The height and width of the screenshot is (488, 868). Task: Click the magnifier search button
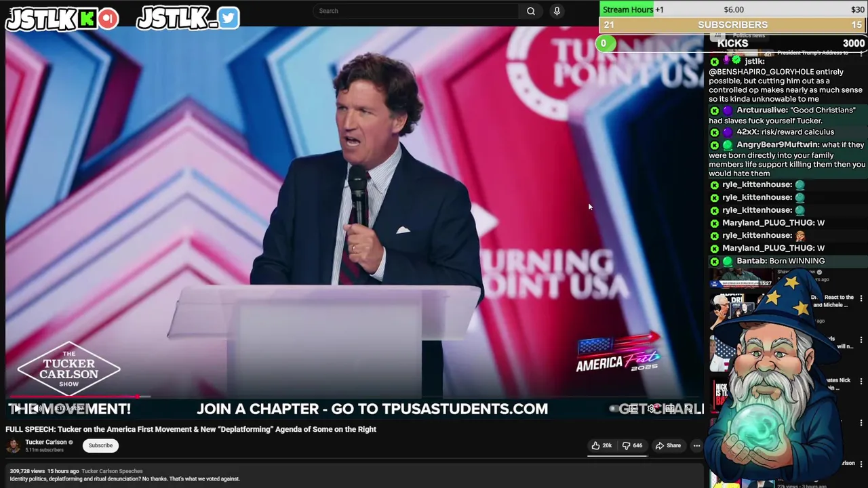[531, 11]
